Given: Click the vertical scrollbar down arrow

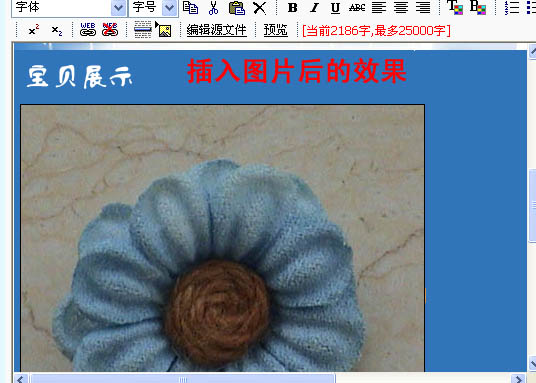Looking at the screenshot, I should pos(532,363).
